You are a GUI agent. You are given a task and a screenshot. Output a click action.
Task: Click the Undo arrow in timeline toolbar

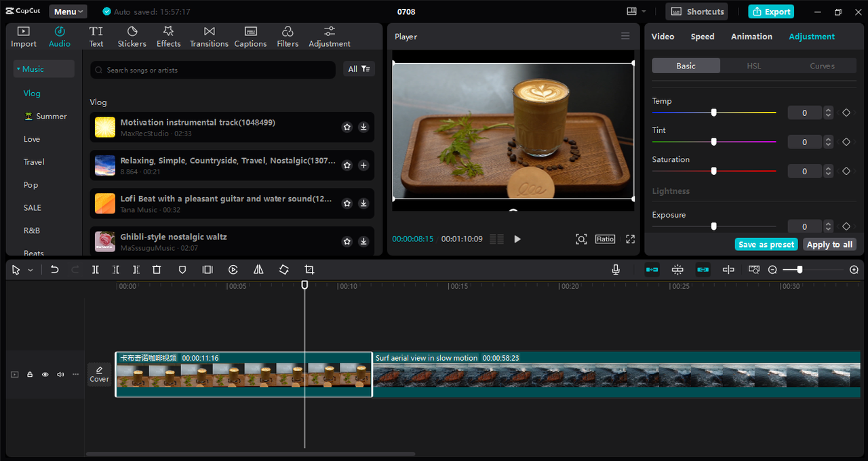[x=55, y=270]
